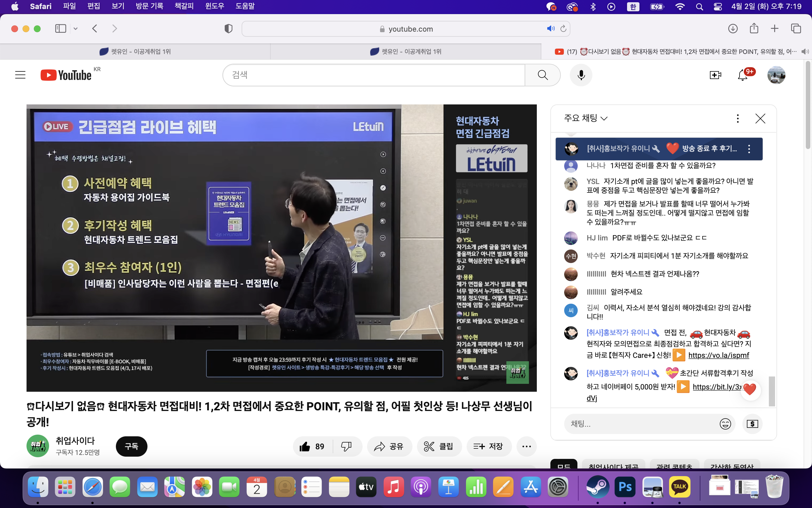The image size is (812, 508).
Task: Show Safari downloads
Action: 733,29
